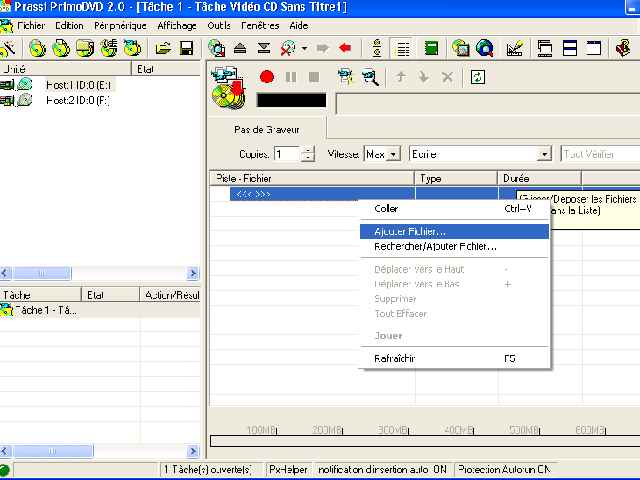Click the list view toolbar icon
The height and width of the screenshot is (480, 640).
coord(403,49)
